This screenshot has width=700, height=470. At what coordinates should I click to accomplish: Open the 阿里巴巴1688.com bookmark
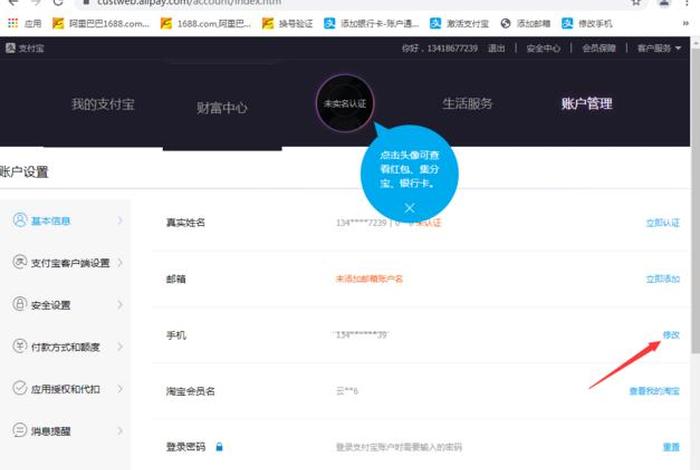[101, 23]
